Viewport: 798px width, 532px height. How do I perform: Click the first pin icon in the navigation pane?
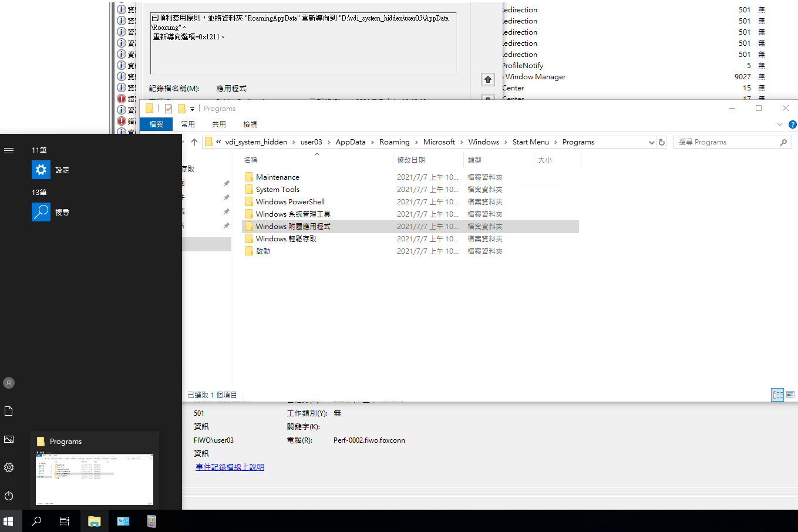[227, 183]
